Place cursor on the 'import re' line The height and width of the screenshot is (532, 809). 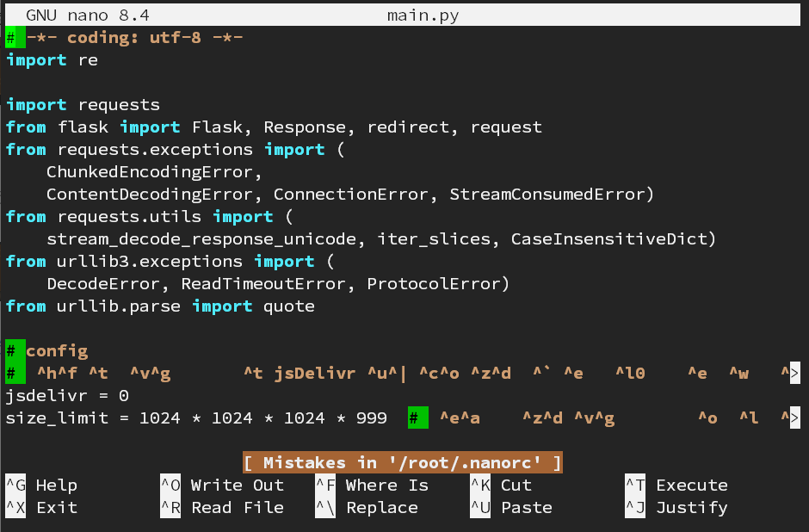click(x=52, y=60)
